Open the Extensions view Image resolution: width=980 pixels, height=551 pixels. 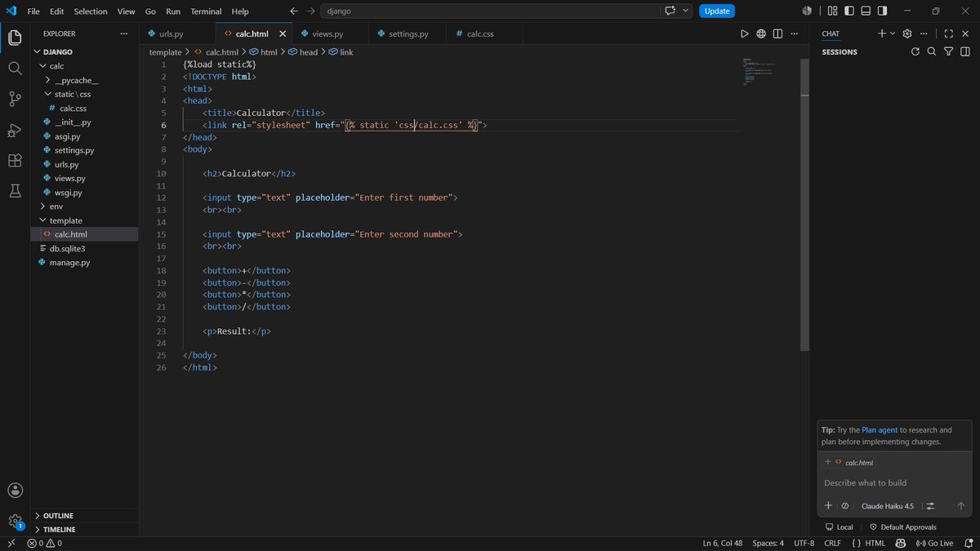tap(15, 160)
